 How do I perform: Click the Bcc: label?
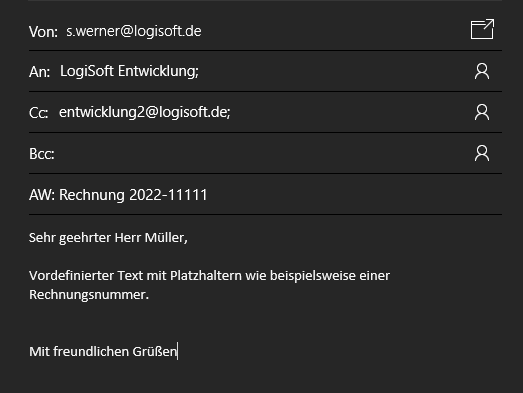click(42, 154)
